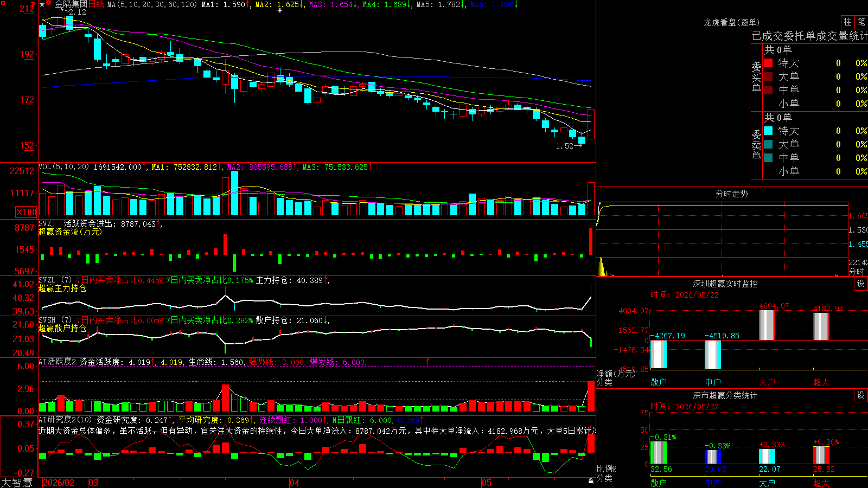The height and width of the screenshot is (488, 868).
Task: Click the 超赢主力持仓 label
Action: click(x=62, y=288)
